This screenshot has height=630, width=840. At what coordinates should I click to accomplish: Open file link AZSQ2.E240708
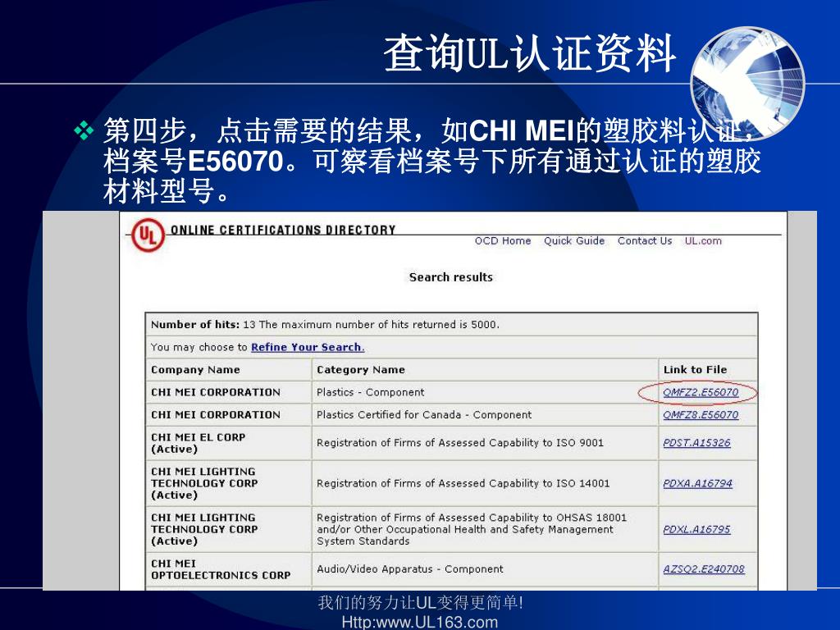(703, 569)
